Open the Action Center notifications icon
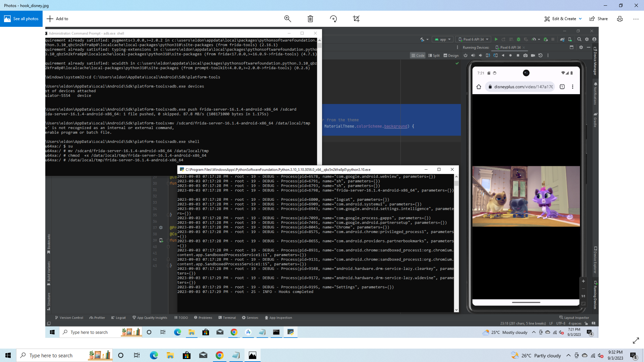 [x=633, y=355]
